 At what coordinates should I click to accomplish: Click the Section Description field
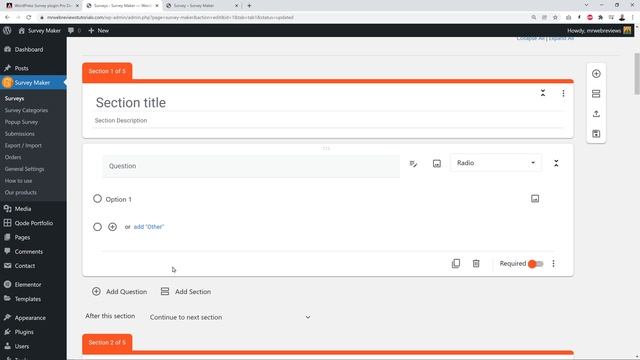point(328,120)
